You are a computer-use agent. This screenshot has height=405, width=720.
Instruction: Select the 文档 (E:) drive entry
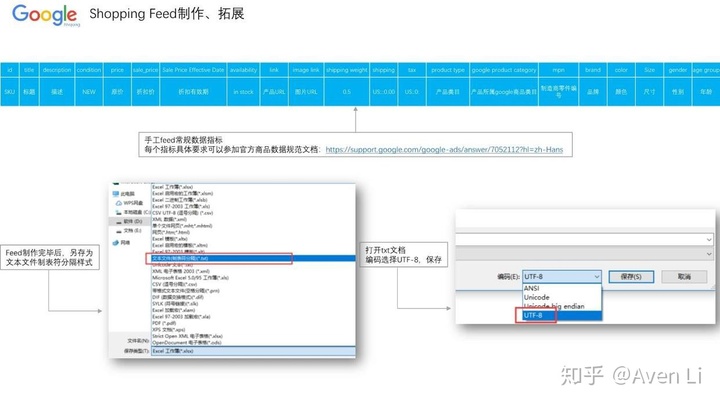129,231
